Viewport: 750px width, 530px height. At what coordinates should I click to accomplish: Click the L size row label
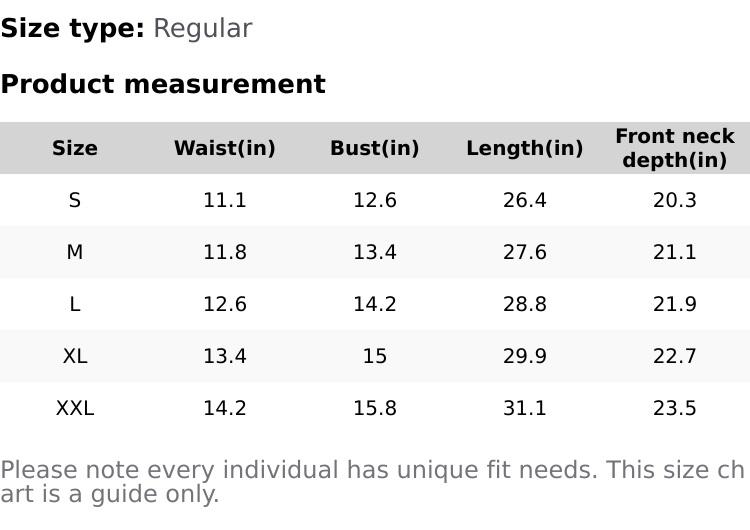[75, 304]
